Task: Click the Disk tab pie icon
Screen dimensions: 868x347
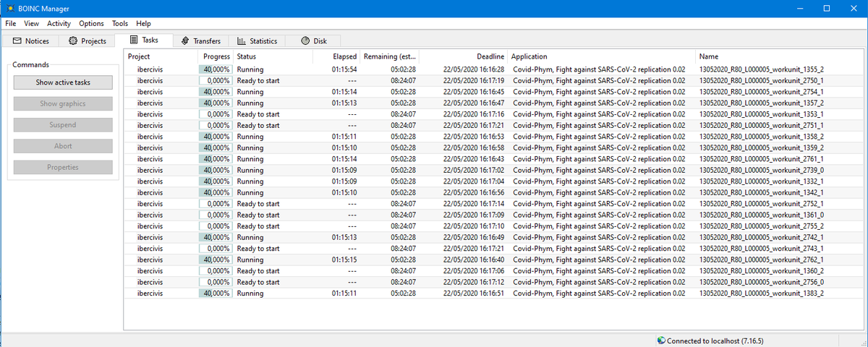Action: [305, 41]
